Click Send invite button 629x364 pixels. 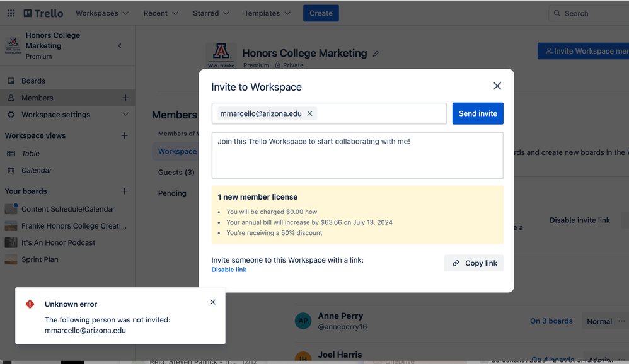point(478,113)
